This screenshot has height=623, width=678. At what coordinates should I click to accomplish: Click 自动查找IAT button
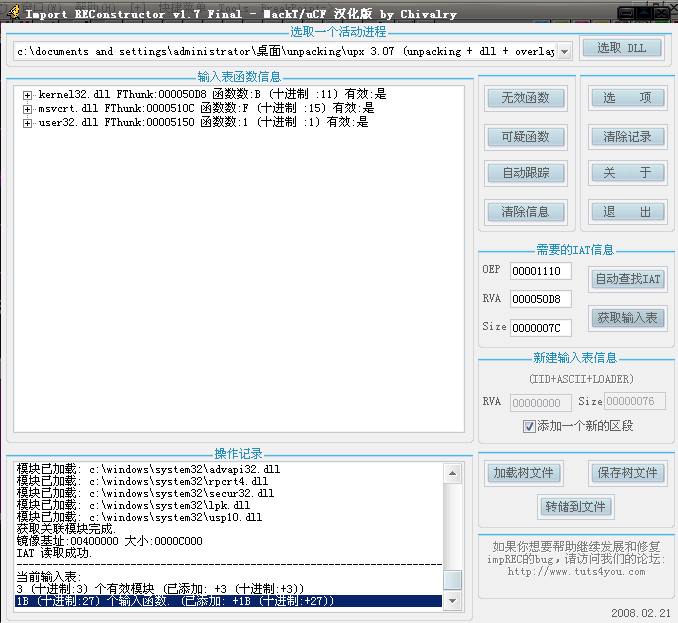pyautogui.click(x=627, y=279)
